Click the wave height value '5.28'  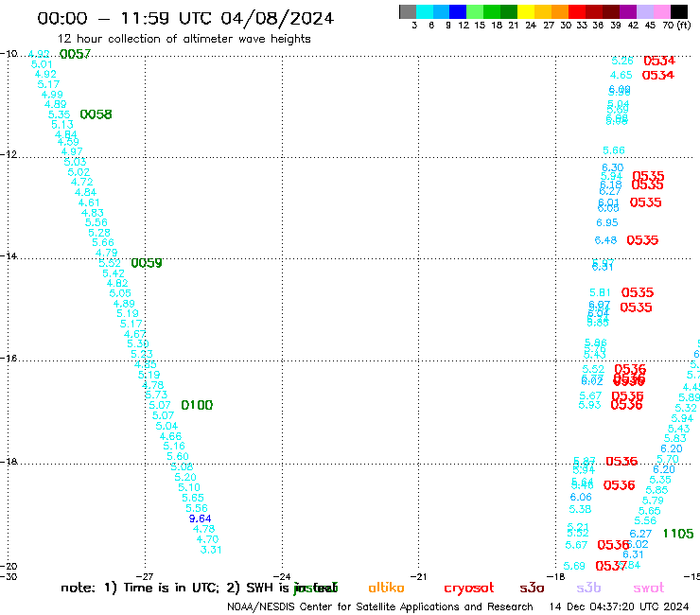(x=99, y=233)
